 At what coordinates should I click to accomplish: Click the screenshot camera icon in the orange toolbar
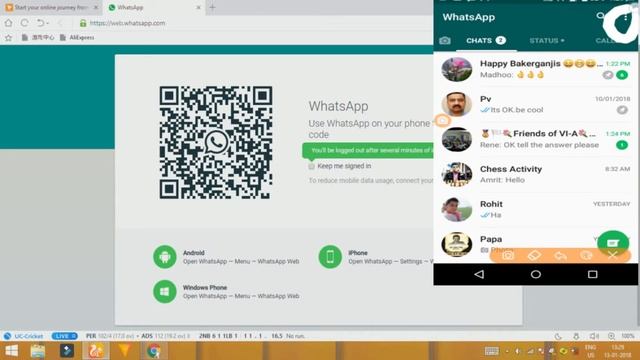pyautogui.click(x=508, y=256)
